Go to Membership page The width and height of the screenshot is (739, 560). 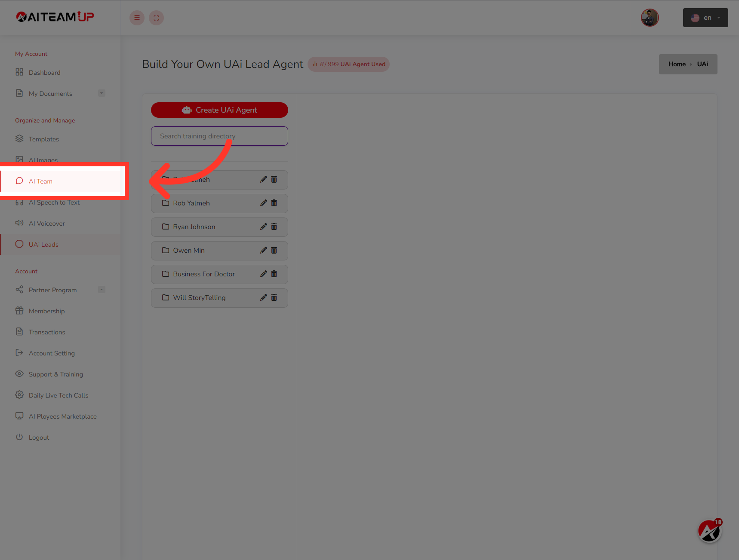click(x=60, y=311)
